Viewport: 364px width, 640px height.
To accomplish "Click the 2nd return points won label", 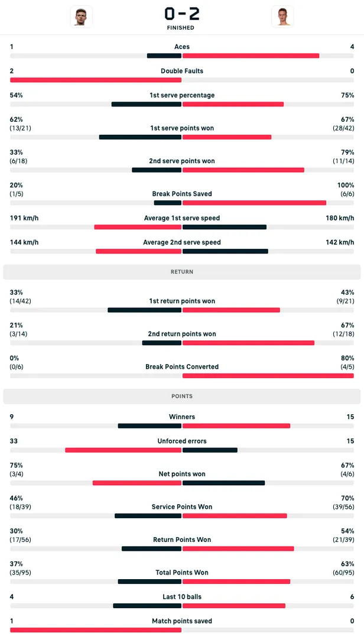I will (182, 334).
